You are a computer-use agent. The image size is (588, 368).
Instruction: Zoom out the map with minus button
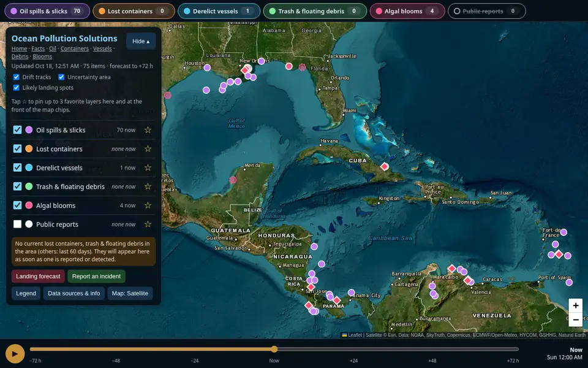coord(575,320)
